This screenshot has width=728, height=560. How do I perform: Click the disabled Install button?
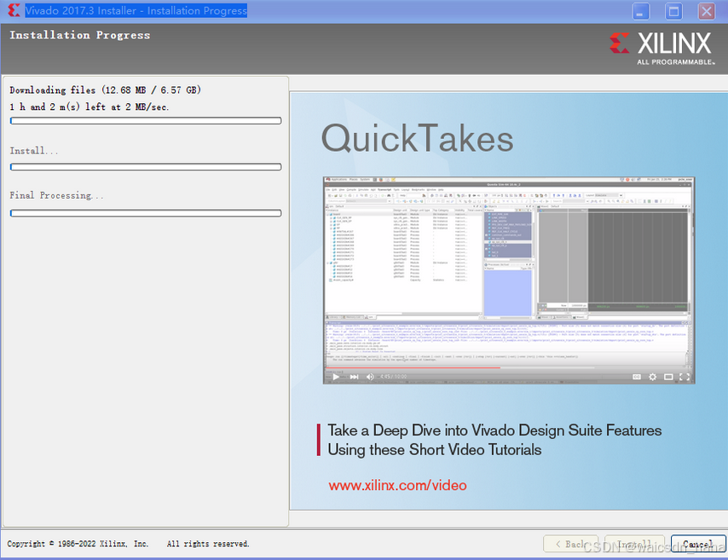634,544
